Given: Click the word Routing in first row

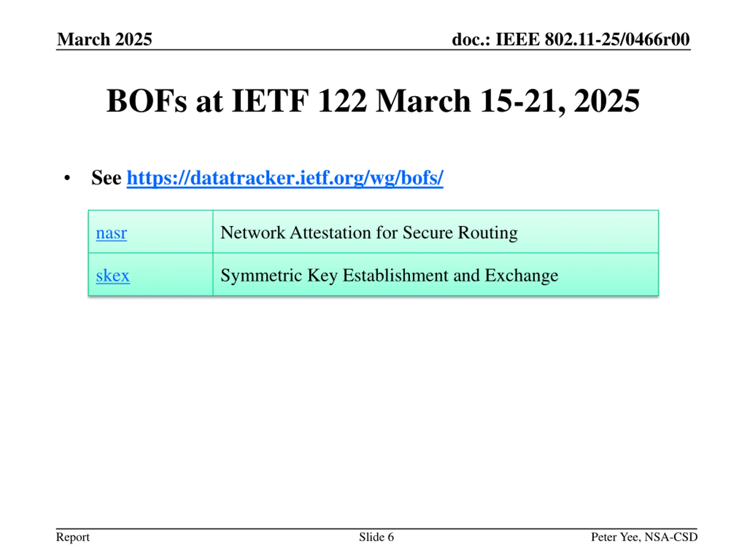Looking at the screenshot, I should [x=487, y=232].
